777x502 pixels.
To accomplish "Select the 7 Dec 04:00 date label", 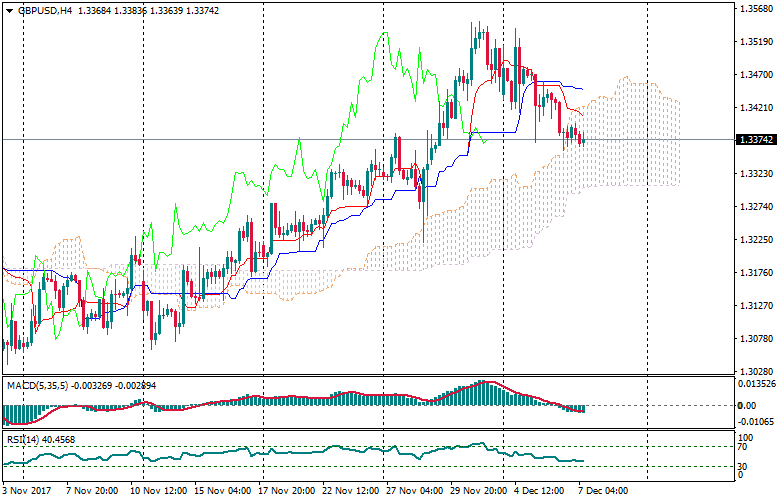I will point(603,492).
